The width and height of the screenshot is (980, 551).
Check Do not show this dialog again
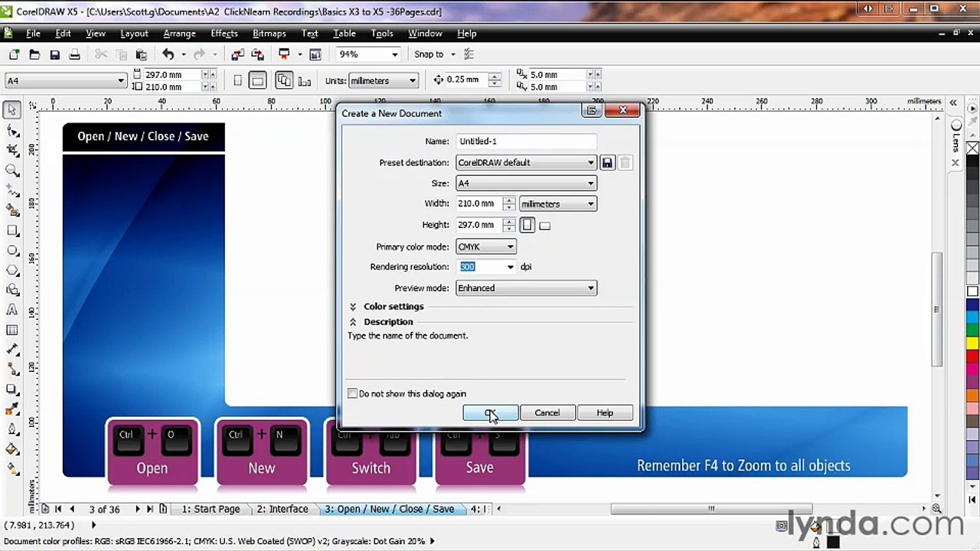352,393
